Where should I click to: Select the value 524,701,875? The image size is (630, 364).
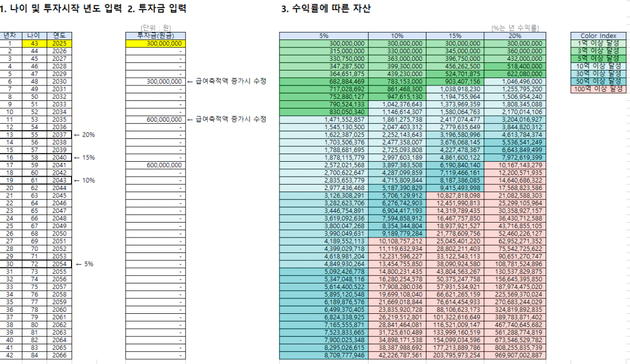click(455, 74)
